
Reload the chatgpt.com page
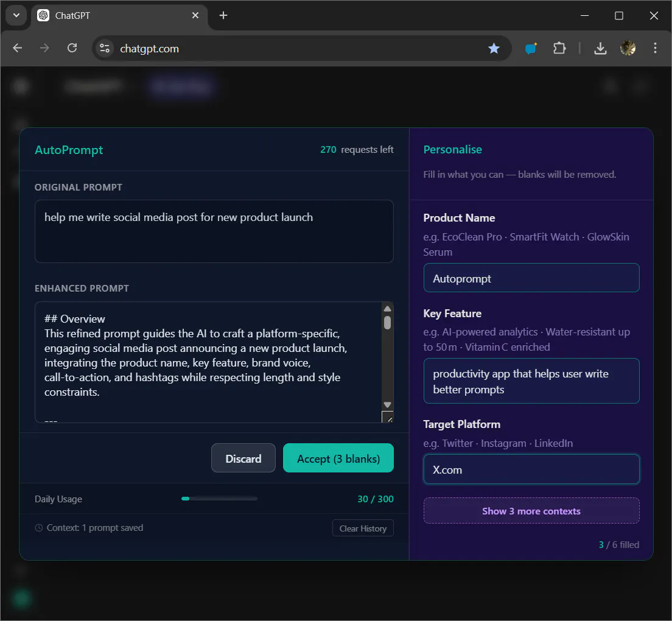72,48
